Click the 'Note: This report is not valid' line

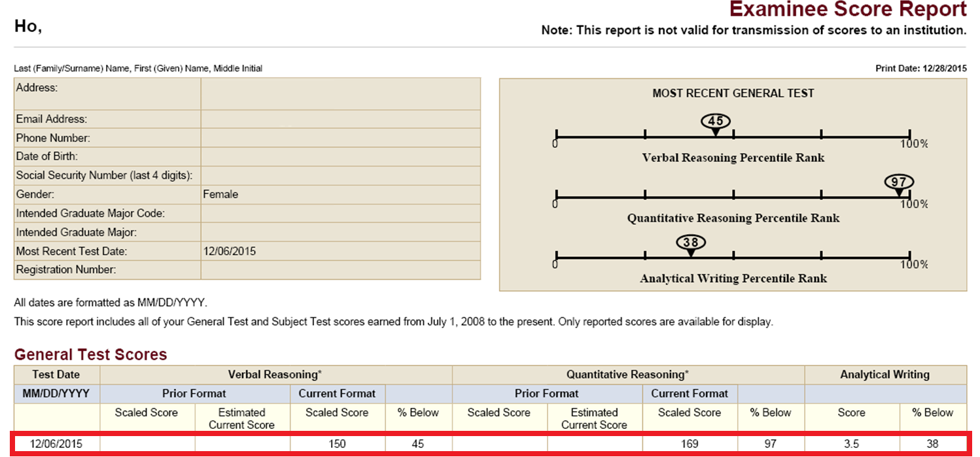[754, 30]
